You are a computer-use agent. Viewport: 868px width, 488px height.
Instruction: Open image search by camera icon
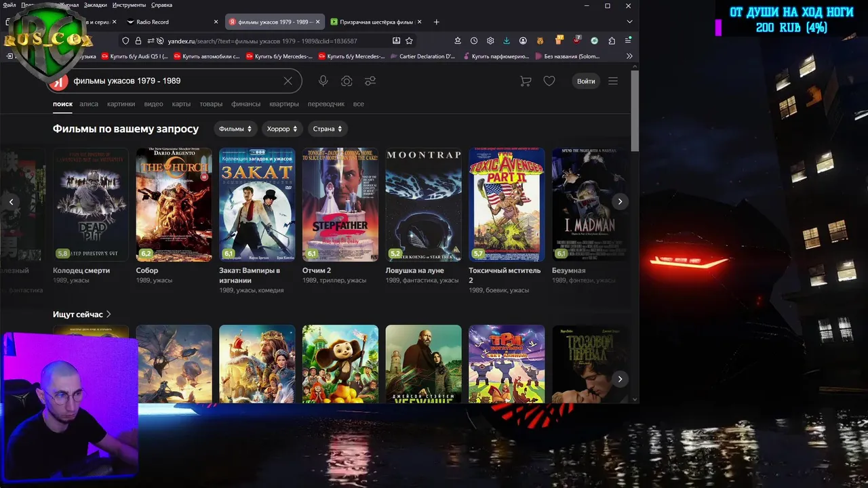coord(347,81)
